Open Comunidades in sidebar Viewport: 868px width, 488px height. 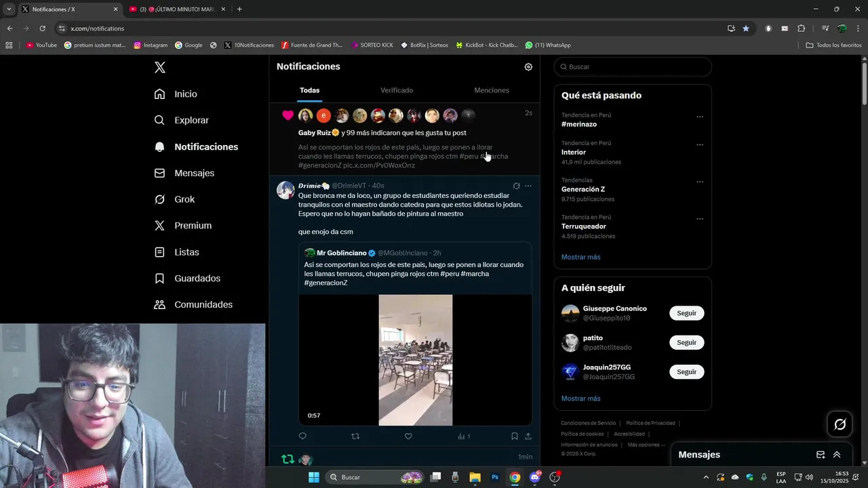click(x=193, y=305)
